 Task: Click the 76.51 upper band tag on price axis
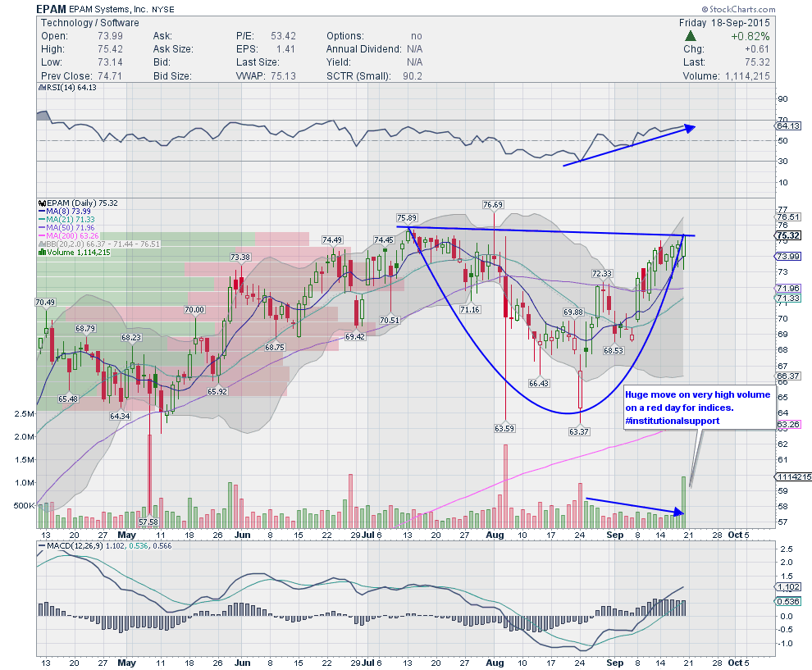point(788,217)
